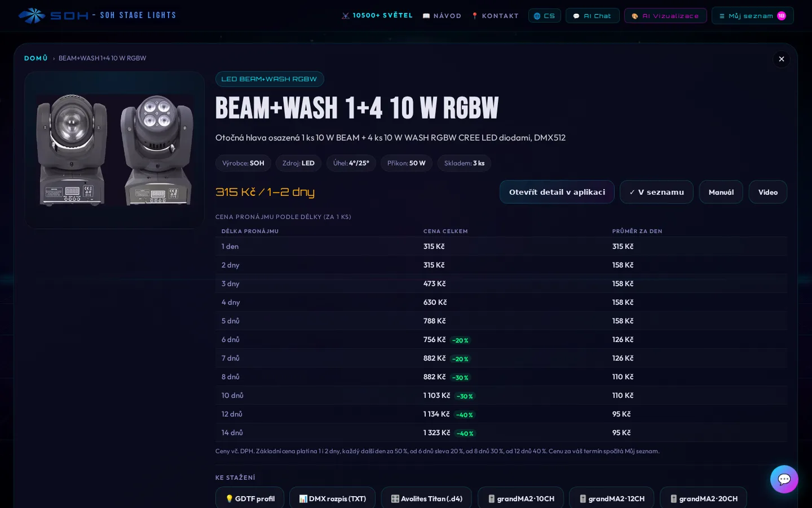
Task: Click the Zdroj: LED chip
Action: click(x=298, y=163)
